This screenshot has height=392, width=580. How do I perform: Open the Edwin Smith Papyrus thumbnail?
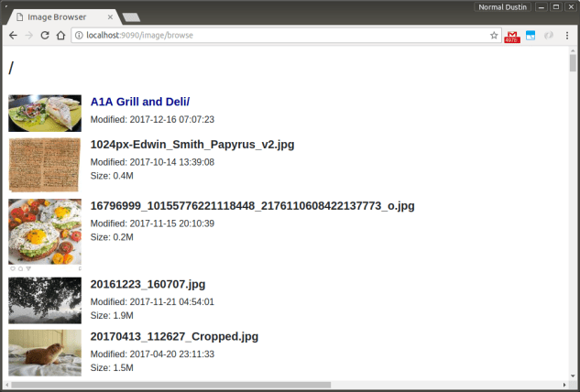pos(45,165)
